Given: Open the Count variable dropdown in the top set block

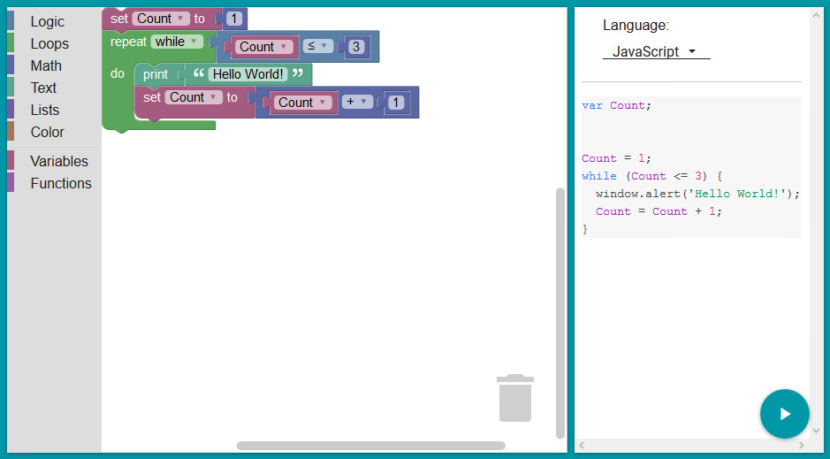Looking at the screenshot, I should tap(160, 19).
